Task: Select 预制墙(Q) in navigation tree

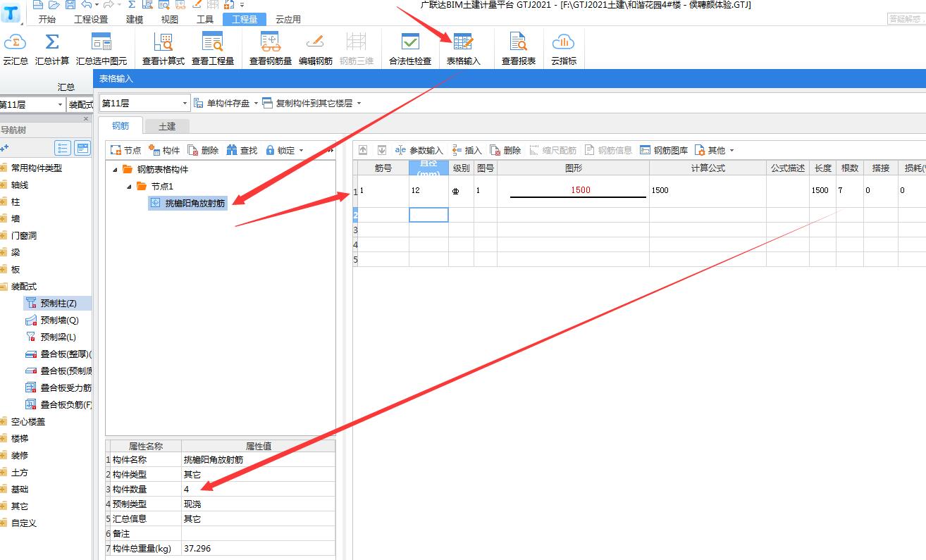Action: pos(59,321)
